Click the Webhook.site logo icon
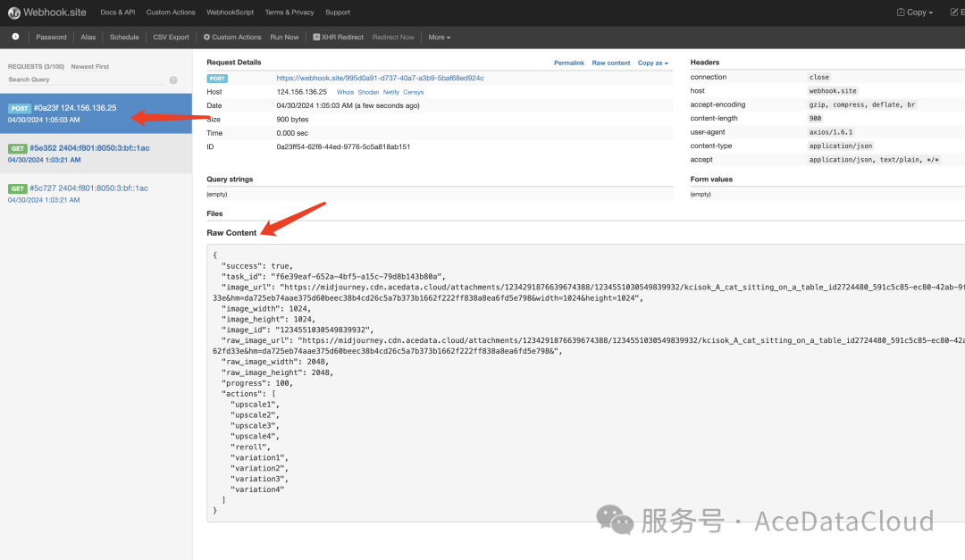 pos(15,13)
